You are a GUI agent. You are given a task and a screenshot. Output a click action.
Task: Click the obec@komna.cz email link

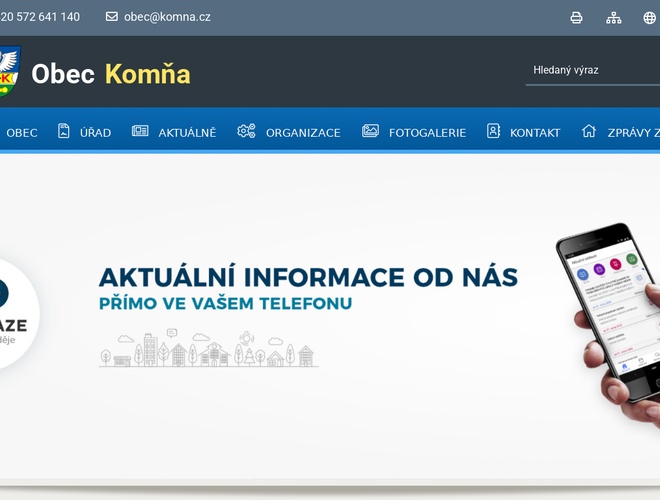pyautogui.click(x=167, y=17)
